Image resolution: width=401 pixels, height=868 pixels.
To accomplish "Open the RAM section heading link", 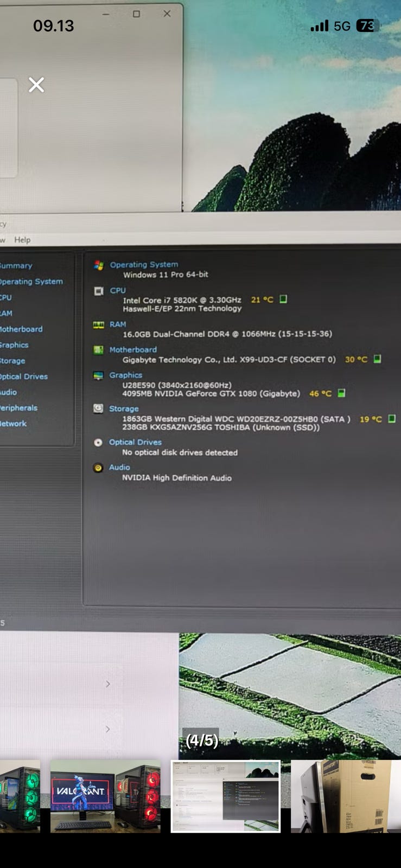I will click(x=118, y=324).
